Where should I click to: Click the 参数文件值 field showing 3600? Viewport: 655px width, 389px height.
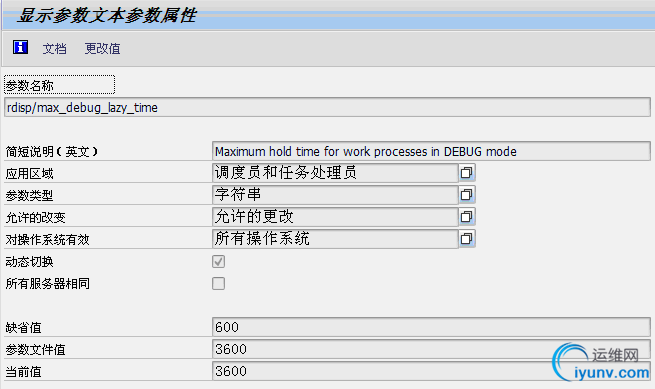[x=431, y=349]
